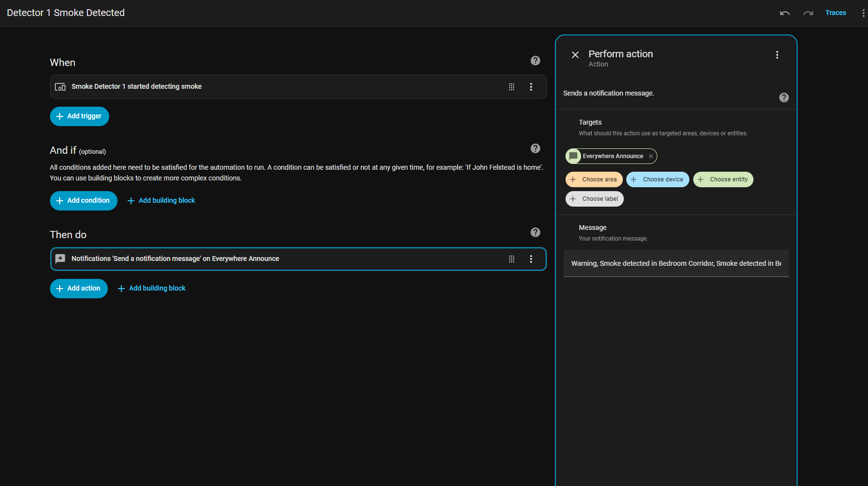
Task: Click the Choose device chip
Action: [x=657, y=179]
